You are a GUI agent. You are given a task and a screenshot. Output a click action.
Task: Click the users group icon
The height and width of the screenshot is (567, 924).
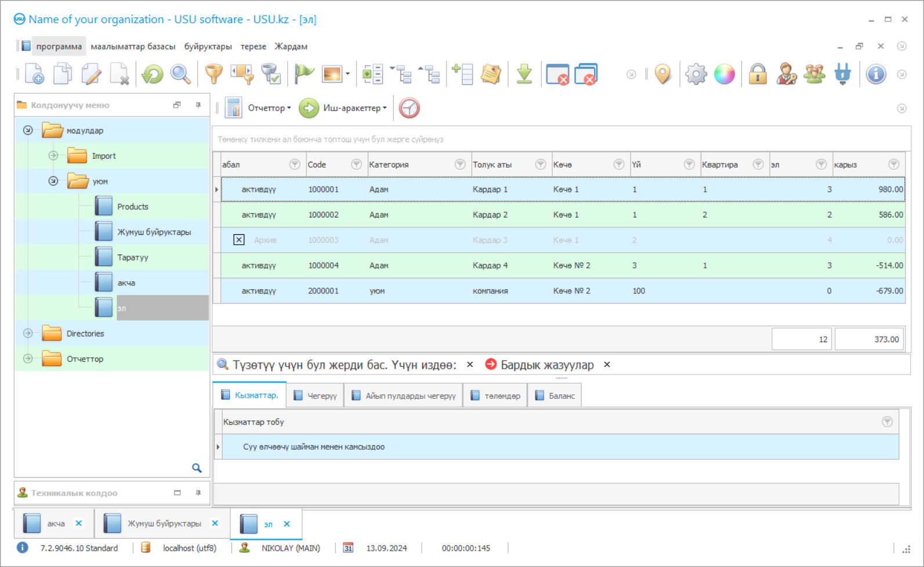coord(814,74)
